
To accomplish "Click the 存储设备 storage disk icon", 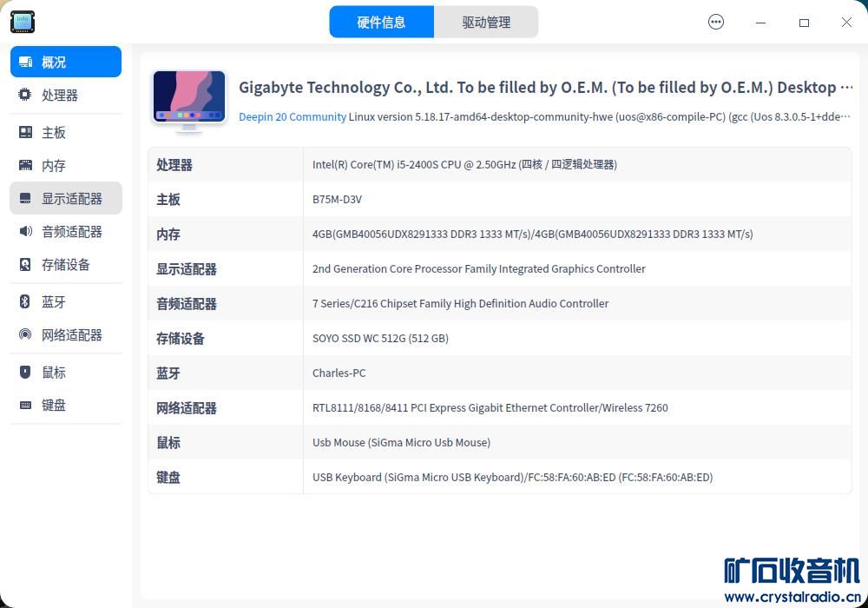I will 25,264.
